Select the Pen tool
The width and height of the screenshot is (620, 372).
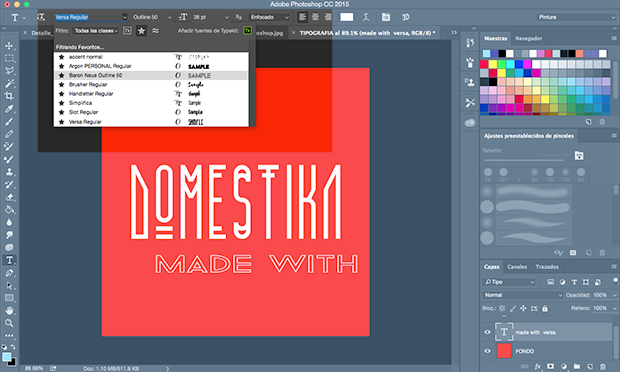tap(9, 273)
